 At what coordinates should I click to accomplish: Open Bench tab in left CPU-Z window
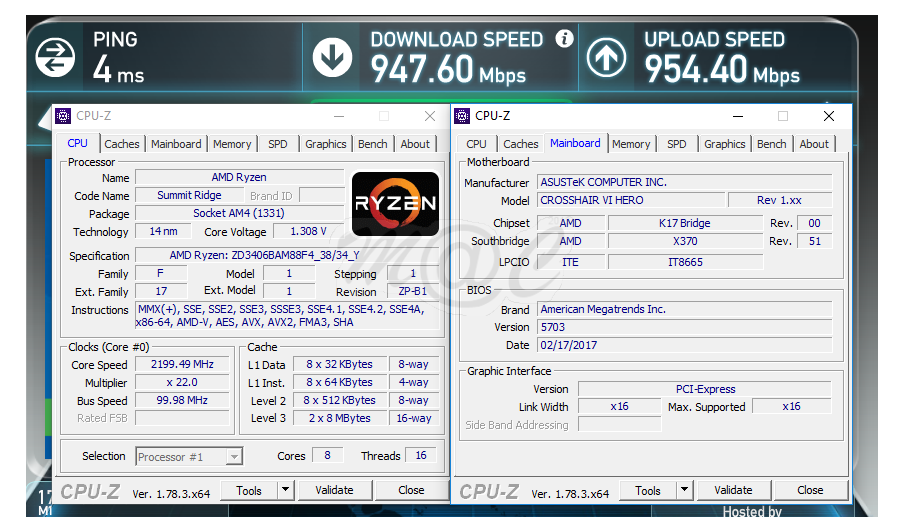pos(372,144)
